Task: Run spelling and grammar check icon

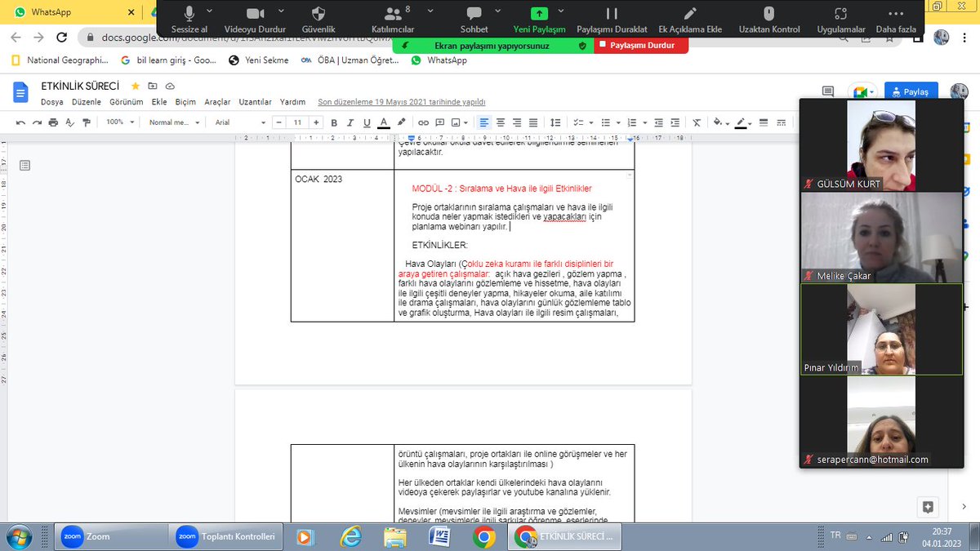Action: click(69, 122)
